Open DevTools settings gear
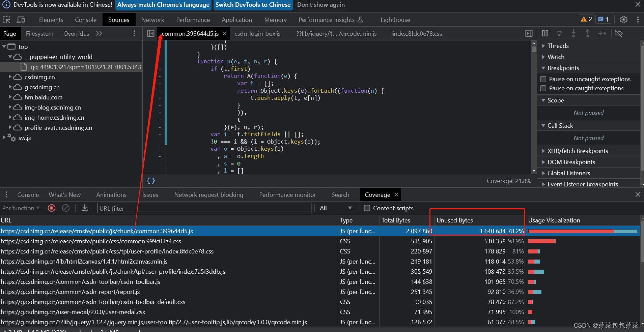 [x=624, y=20]
